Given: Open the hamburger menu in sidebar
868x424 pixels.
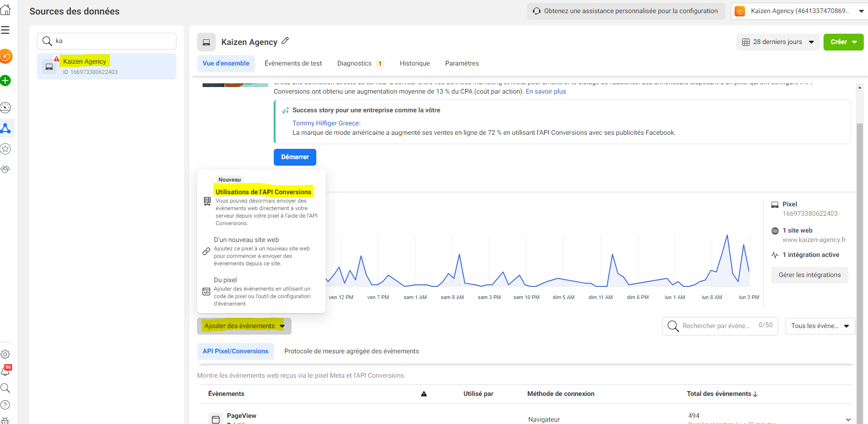Looking at the screenshot, I should tap(5, 30).
